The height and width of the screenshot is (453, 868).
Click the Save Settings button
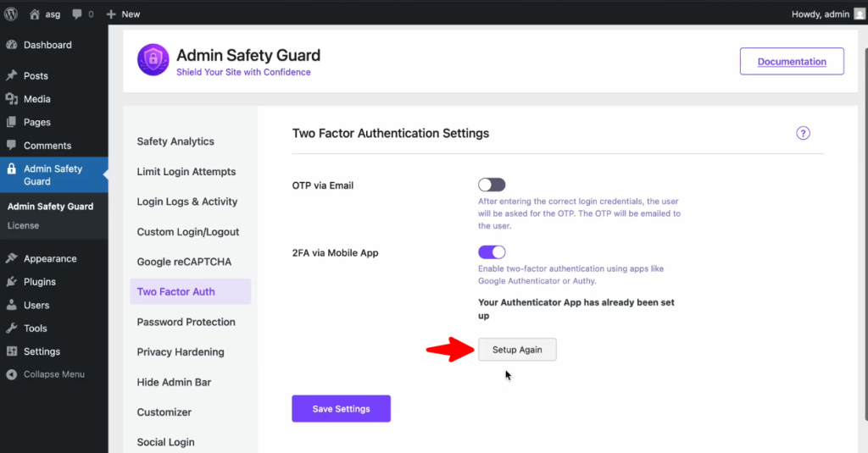coord(341,409)
